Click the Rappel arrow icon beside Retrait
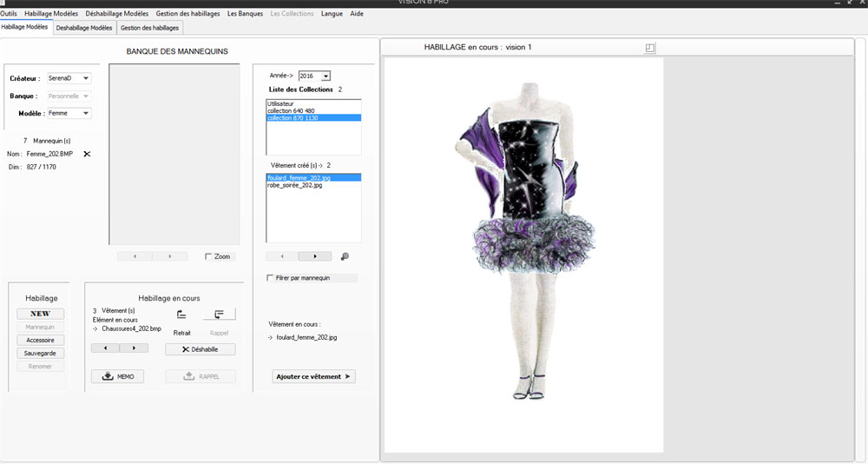 coord(220,315)
